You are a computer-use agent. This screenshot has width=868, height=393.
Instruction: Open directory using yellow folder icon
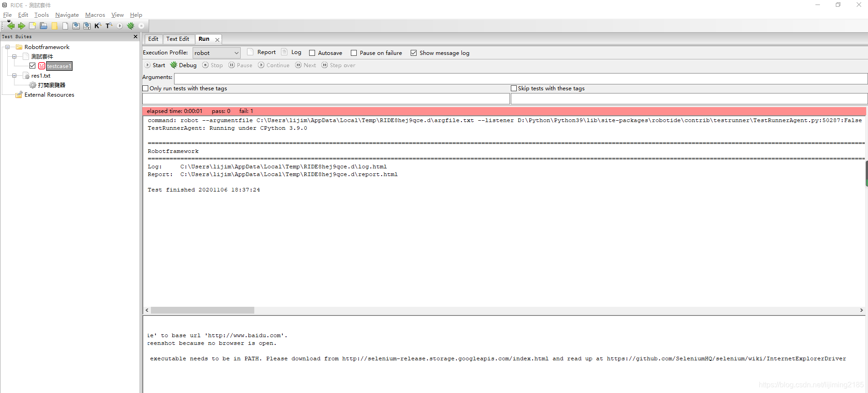click(x=54, y=26)
